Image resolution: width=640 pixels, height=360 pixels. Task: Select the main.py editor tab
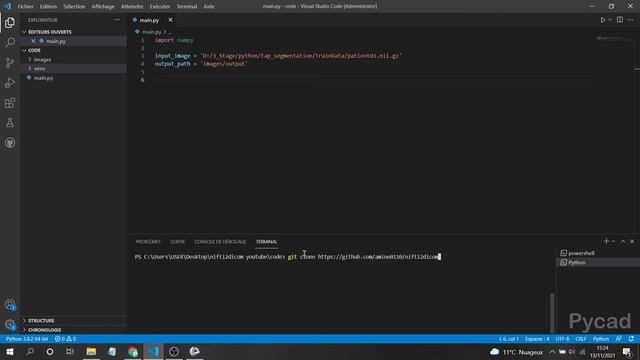click(x=149, y=20)
